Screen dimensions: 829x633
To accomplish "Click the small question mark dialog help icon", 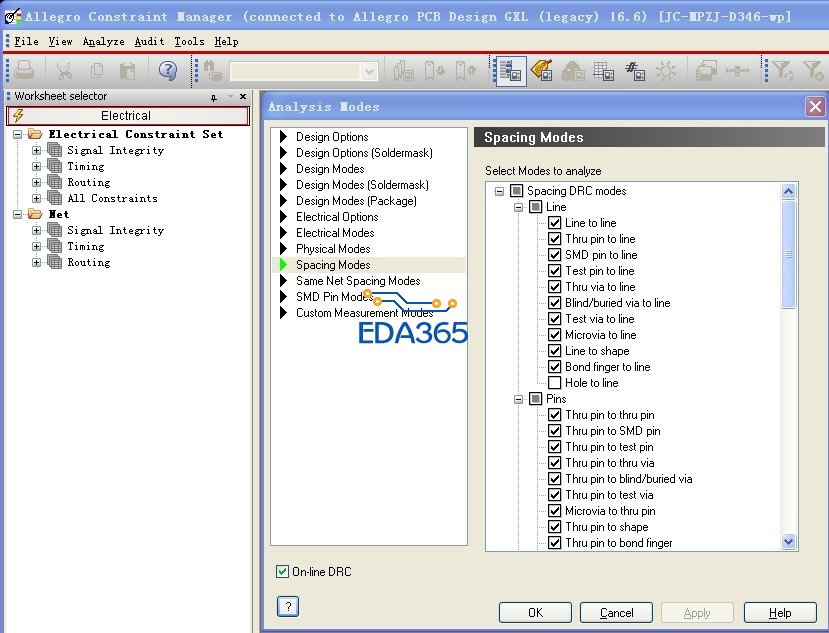I will (x=288, y=607).
